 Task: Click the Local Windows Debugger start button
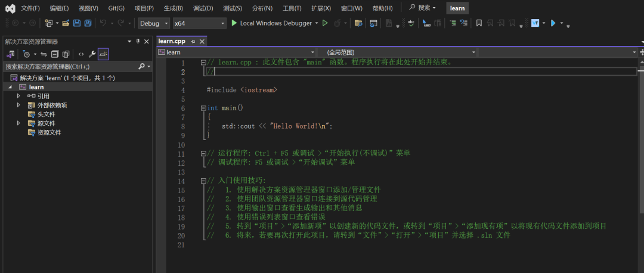(x=271, y=23)
